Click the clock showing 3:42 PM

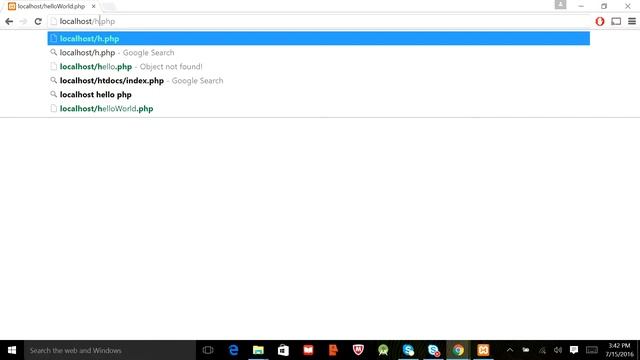[620, 350]
